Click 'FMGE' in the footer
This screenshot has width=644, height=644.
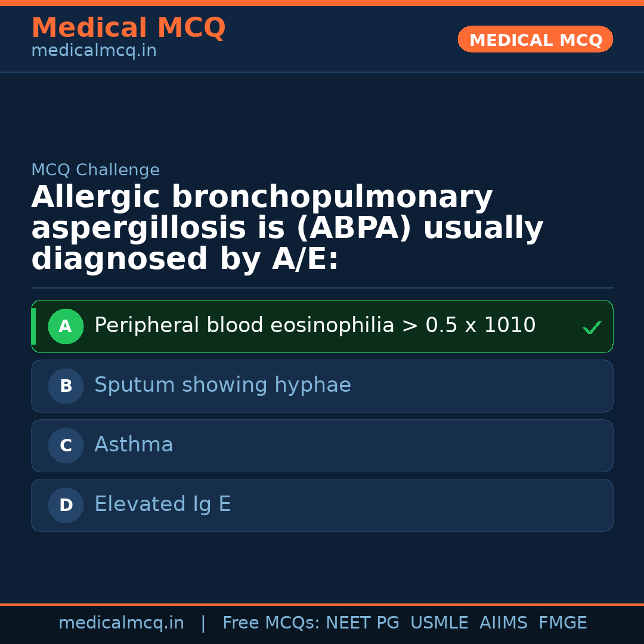point(562,623)
